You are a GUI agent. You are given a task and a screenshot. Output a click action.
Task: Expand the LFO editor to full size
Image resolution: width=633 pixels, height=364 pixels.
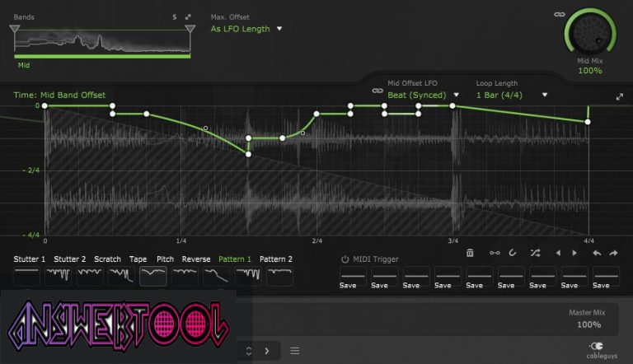tap(620, 97)
